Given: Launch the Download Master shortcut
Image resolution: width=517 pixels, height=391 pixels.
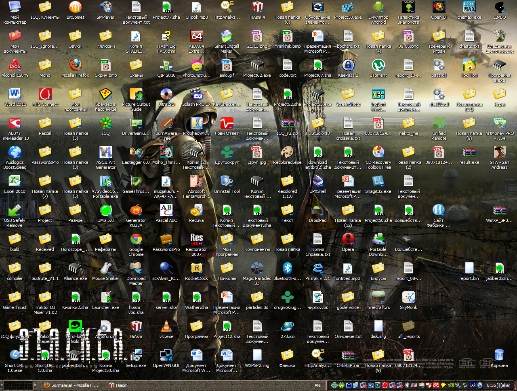Looking at the screenshot, I should pyautogui.click(x=136, y=268).
